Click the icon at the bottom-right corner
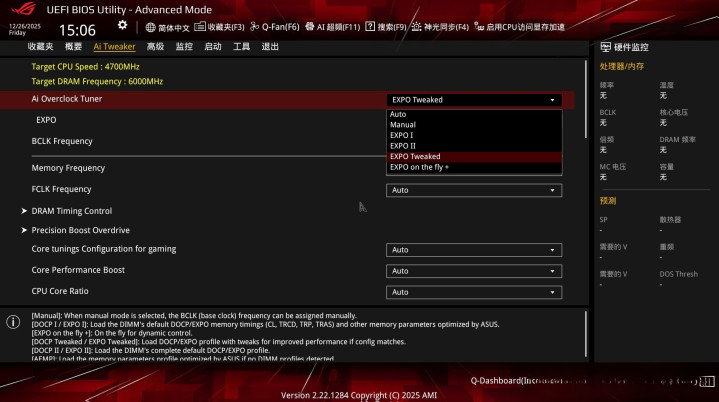 click(707, 381)
